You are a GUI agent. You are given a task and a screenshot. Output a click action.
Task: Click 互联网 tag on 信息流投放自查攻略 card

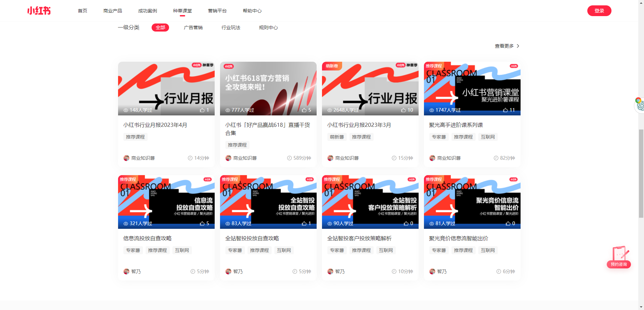coord(182,250)
